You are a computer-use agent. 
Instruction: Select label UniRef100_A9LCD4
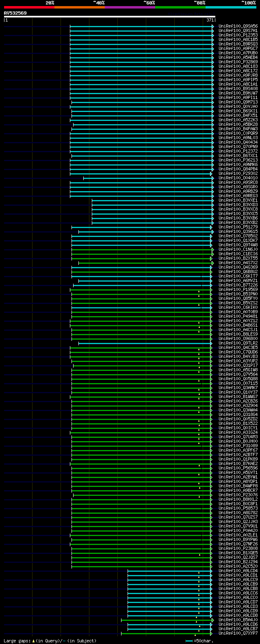[238, 571]
